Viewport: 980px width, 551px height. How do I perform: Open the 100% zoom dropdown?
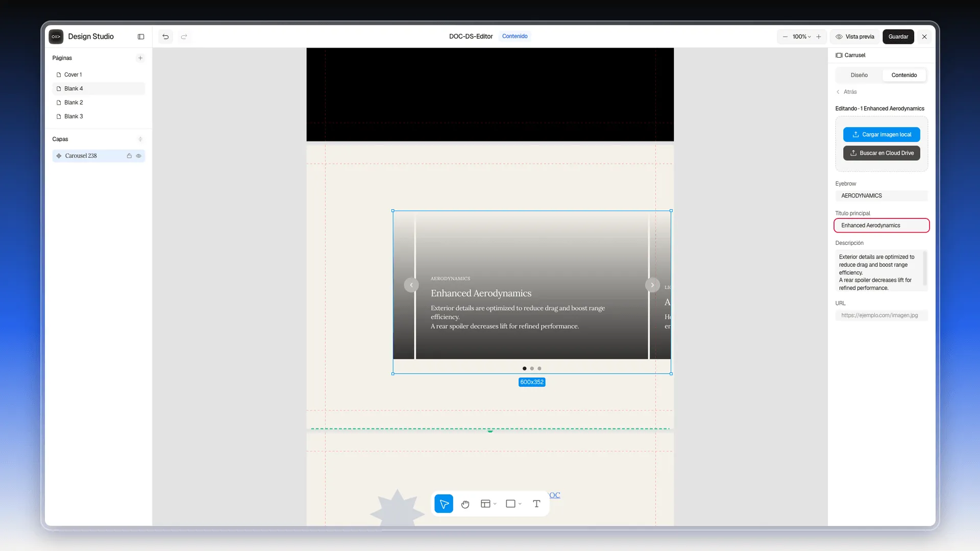click(801, 37)
